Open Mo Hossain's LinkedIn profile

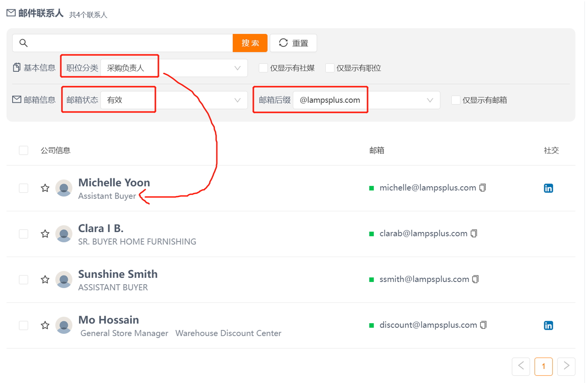pyautogui.click(x=548, y=325)
